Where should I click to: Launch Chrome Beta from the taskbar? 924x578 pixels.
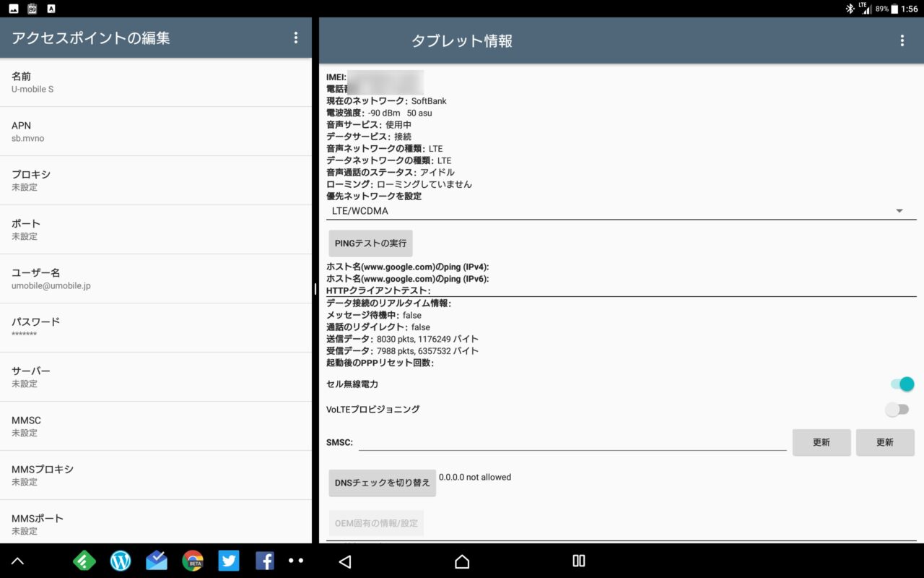[192, 561]
